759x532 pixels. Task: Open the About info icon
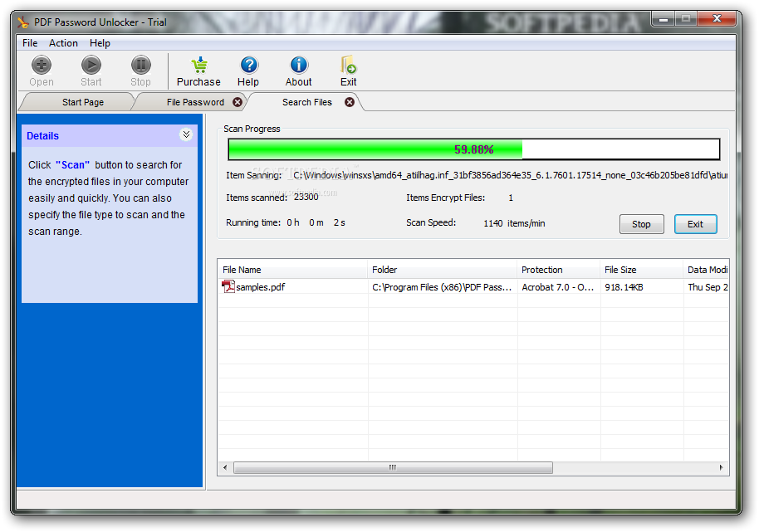(299, 65)
